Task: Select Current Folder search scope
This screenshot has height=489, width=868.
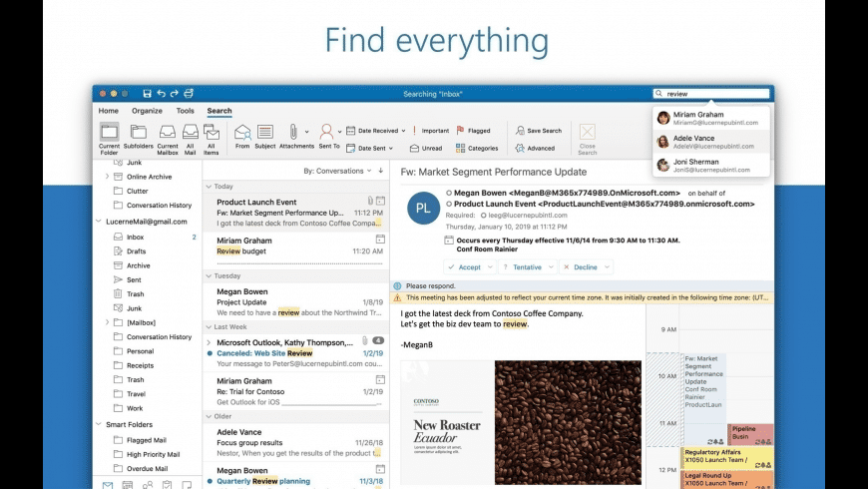Action: pos(109,139)
